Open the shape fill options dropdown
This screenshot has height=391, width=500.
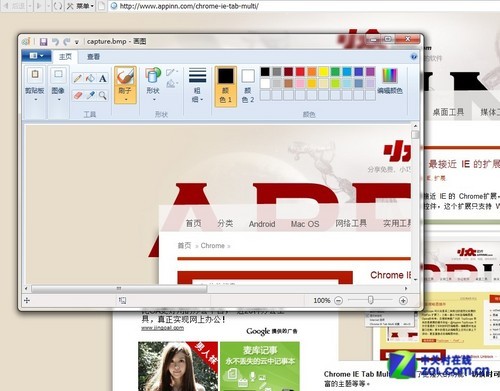coord(172,83)
